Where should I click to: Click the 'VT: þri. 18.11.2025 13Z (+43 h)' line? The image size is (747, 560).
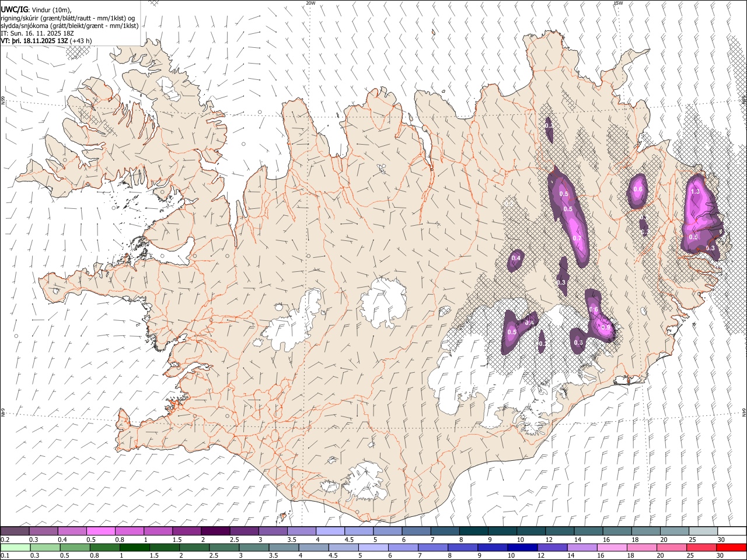(x=46, y=41)
